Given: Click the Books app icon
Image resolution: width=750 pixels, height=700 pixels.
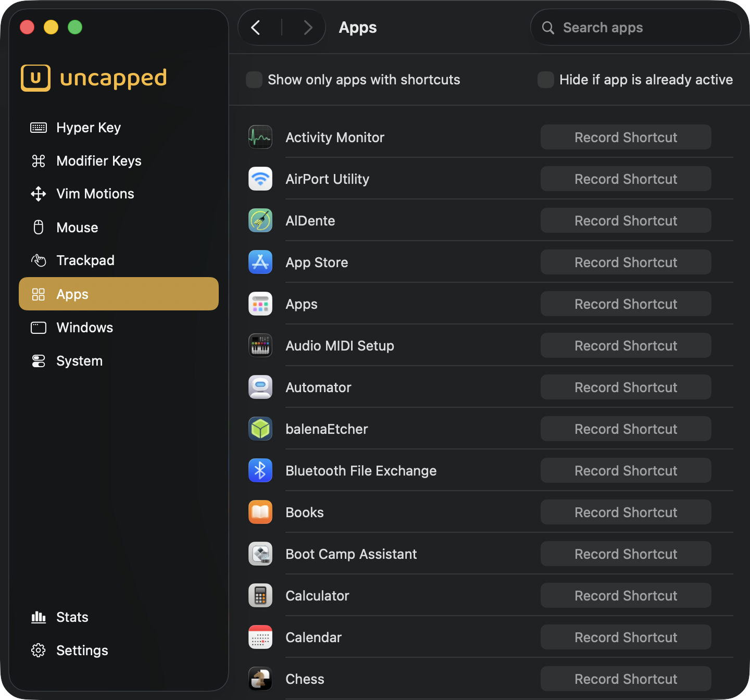Looking at the screenshot, I should tap(260, 512).
